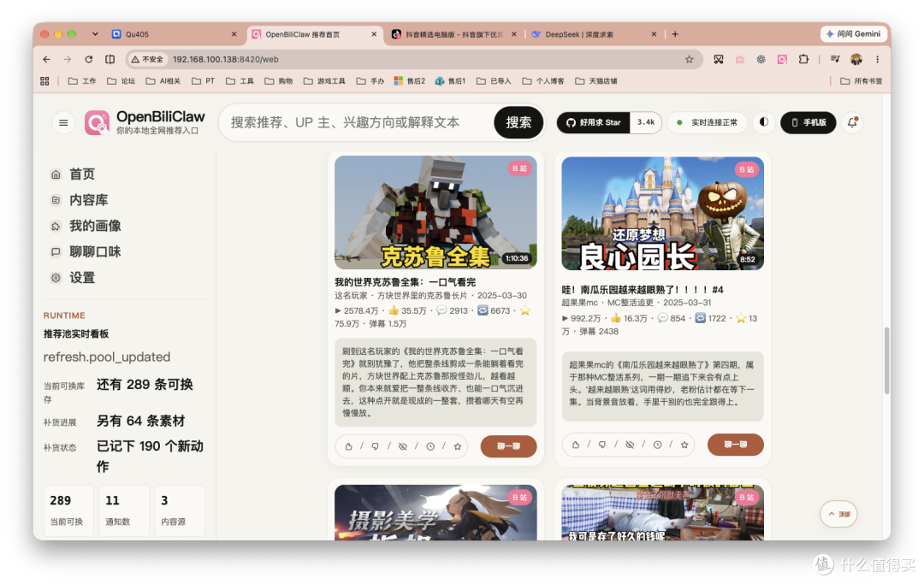Click the 不安全 site info chip
Screen dimensions: 924x584
tap(147, 59)
